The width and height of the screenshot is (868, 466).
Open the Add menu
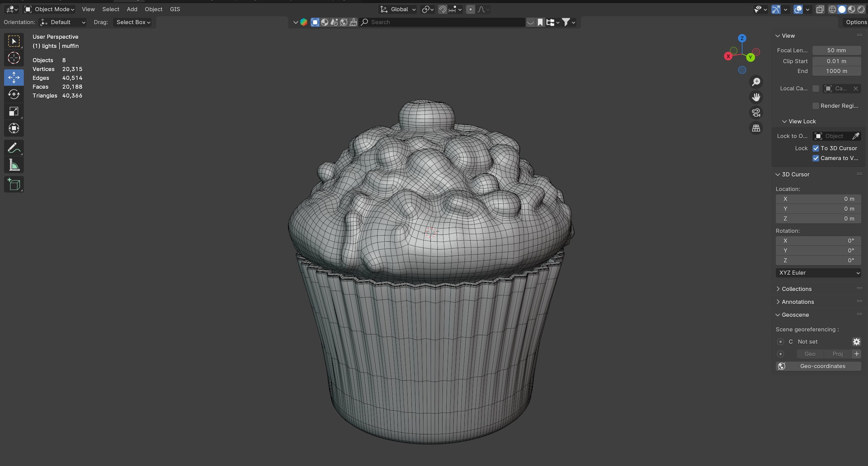132,9
